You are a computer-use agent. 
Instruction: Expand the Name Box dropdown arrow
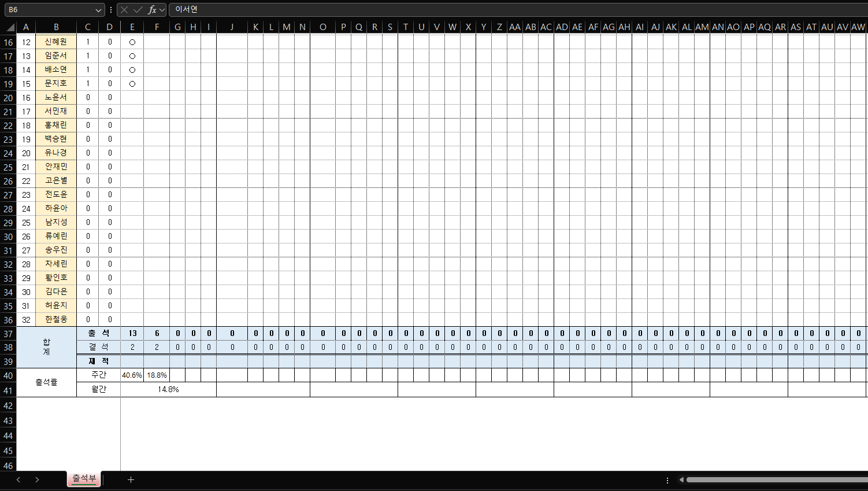[98, 10]
